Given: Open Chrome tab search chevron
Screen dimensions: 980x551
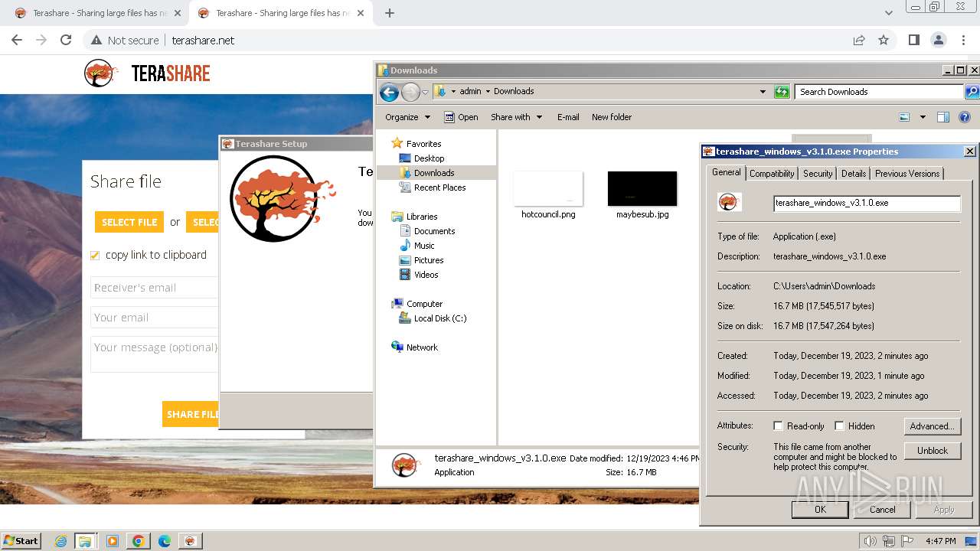Looking at the screenshot, I should (888, 13).
